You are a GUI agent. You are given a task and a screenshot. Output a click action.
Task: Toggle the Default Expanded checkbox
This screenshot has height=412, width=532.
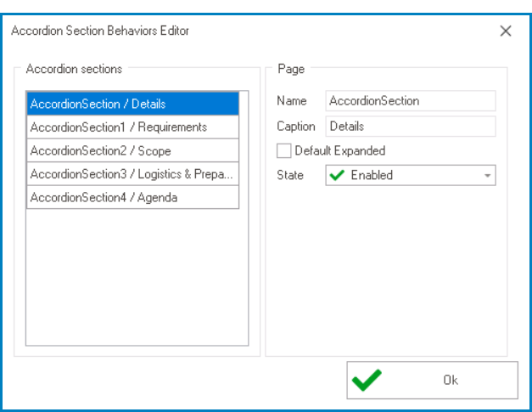(284, 151)
